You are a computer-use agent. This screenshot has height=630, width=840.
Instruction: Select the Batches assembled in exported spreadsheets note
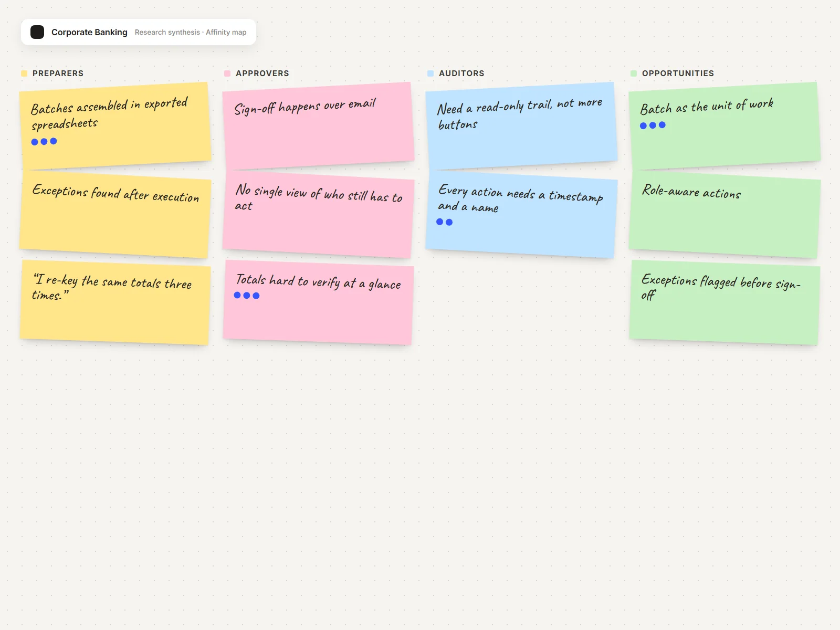click(x=115, y=126)
